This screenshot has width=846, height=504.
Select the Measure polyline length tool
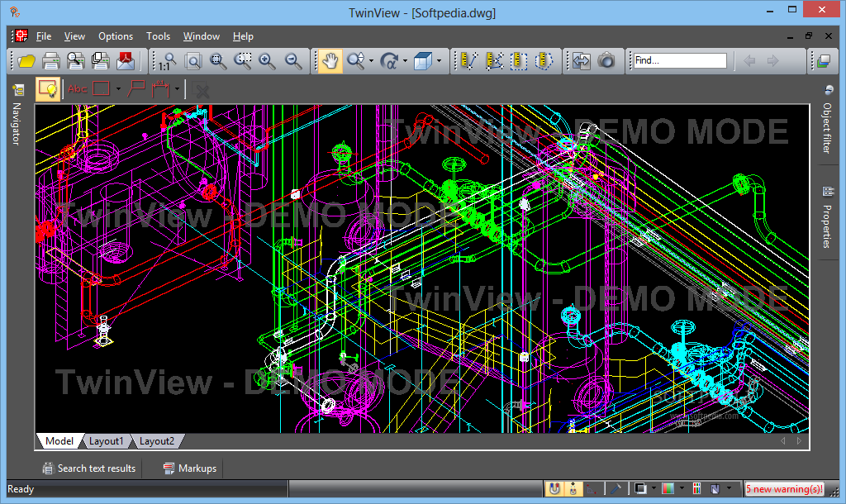pos(494,61)
